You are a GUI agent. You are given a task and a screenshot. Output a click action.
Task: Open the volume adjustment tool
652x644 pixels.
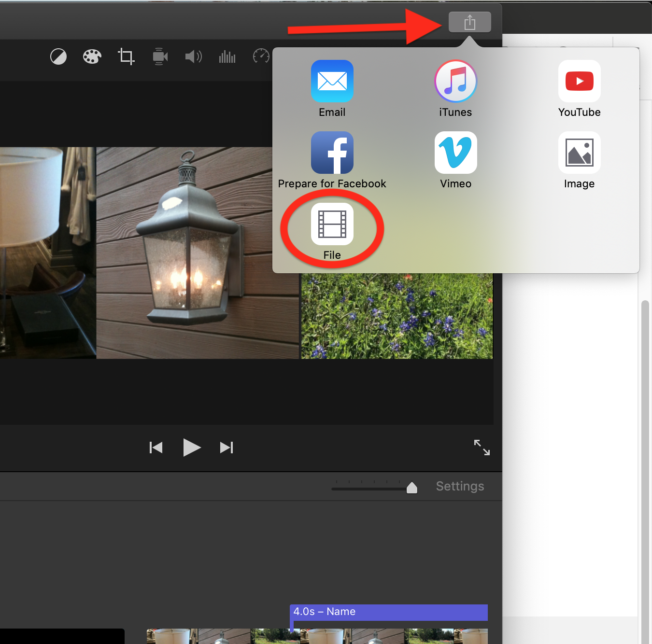point(194,57)
